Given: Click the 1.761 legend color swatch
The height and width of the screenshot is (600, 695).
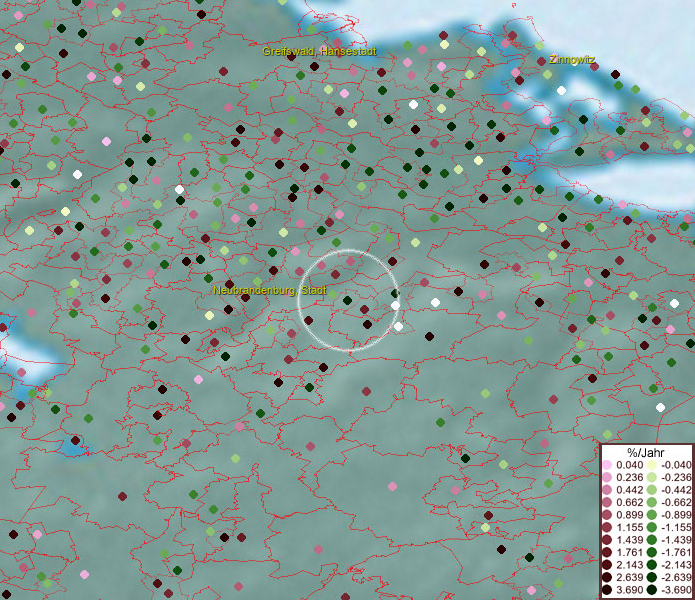Looking at the screenshot, I should 607,552.
